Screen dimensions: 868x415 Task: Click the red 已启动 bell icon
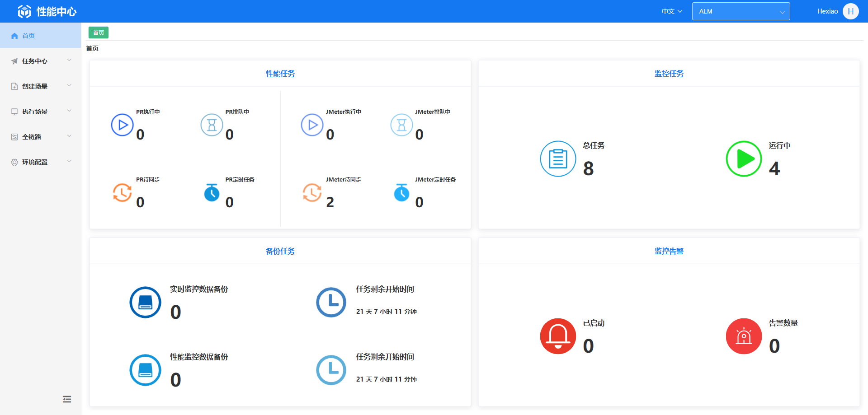click(558, 336)
